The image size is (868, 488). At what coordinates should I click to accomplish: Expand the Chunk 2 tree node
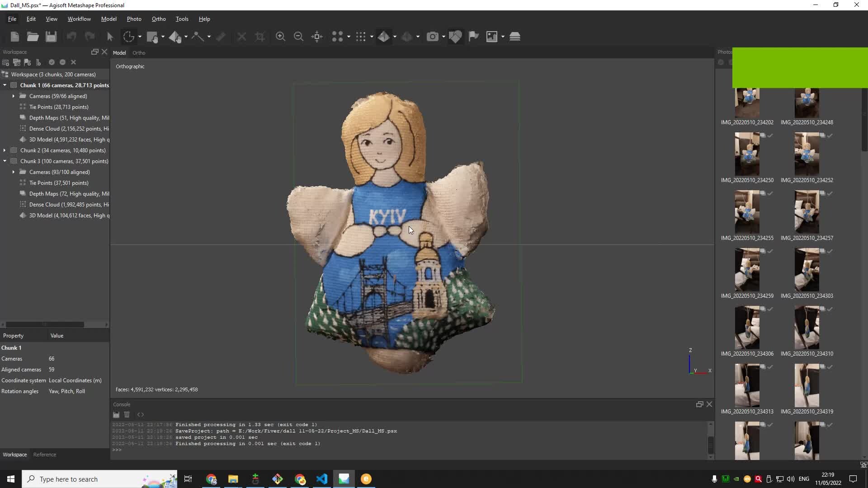[4, 150]
